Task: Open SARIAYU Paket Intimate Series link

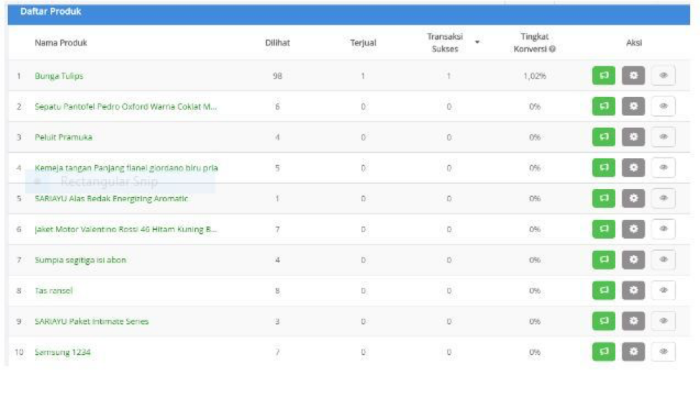Action: coord(92,321)
